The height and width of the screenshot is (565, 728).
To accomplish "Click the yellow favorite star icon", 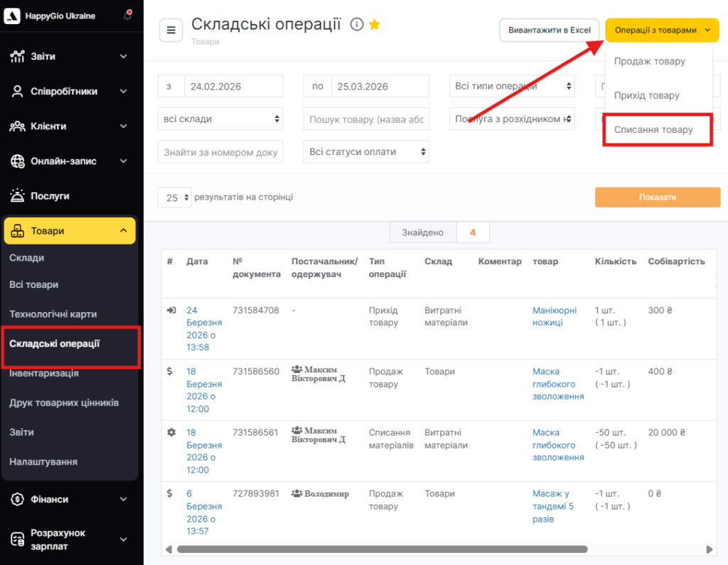I will [375, 25].
